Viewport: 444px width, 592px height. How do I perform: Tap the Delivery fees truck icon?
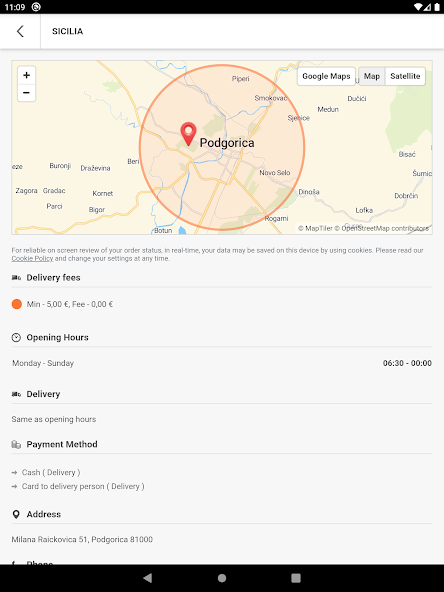click(x=16, y=278)
